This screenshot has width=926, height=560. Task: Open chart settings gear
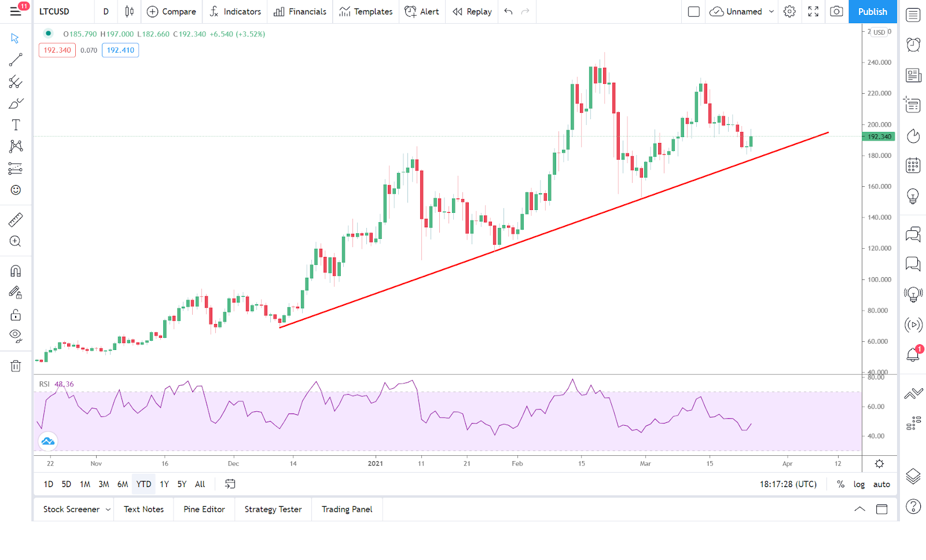[x=789, y=12]
